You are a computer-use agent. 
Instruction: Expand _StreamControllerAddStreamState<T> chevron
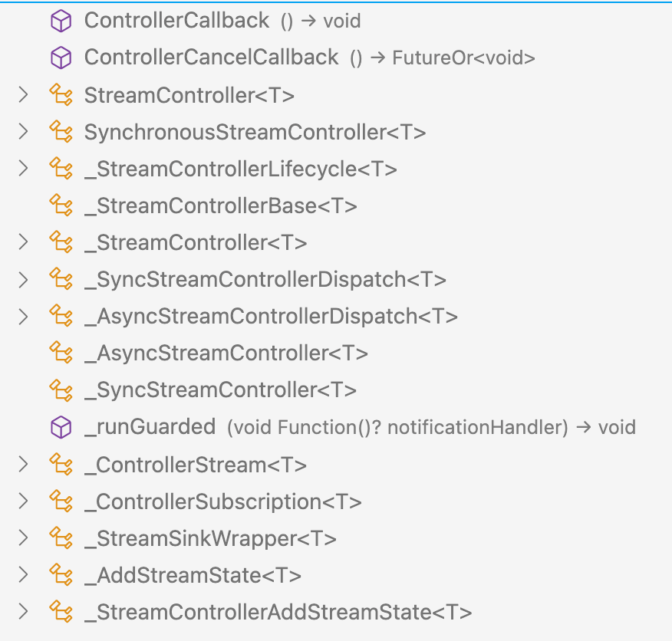[x=23, y=611]
